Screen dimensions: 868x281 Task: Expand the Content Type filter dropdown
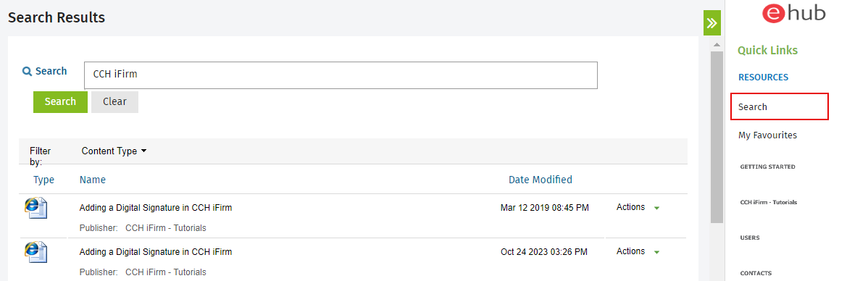pos(114,151)
